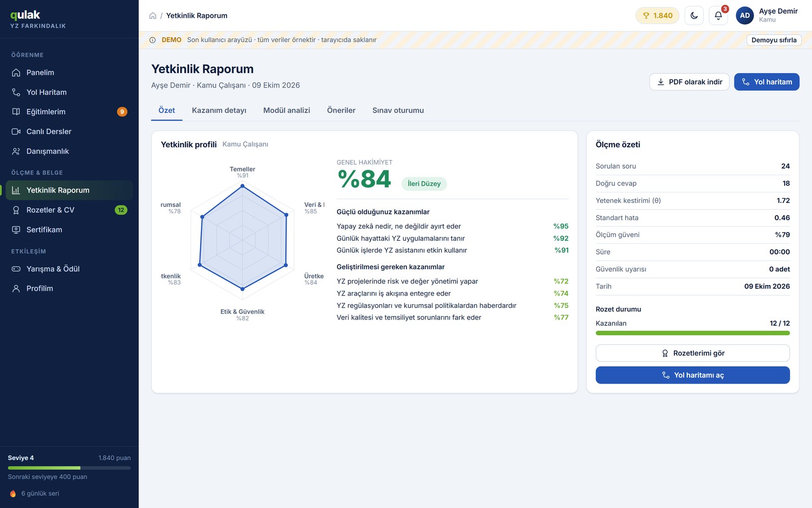Click the DEMO info icon

pyautogui.click(x=153, y=40)
